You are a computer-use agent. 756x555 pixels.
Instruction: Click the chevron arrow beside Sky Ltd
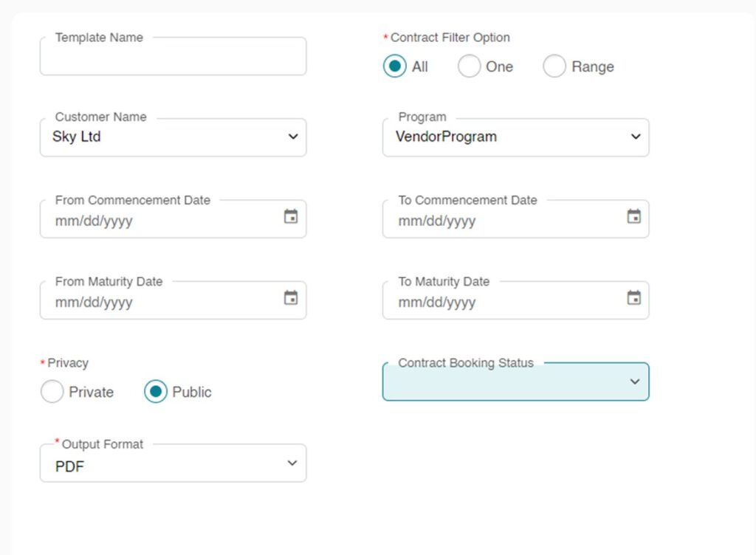pyautogui.click(x=293, y=137)
